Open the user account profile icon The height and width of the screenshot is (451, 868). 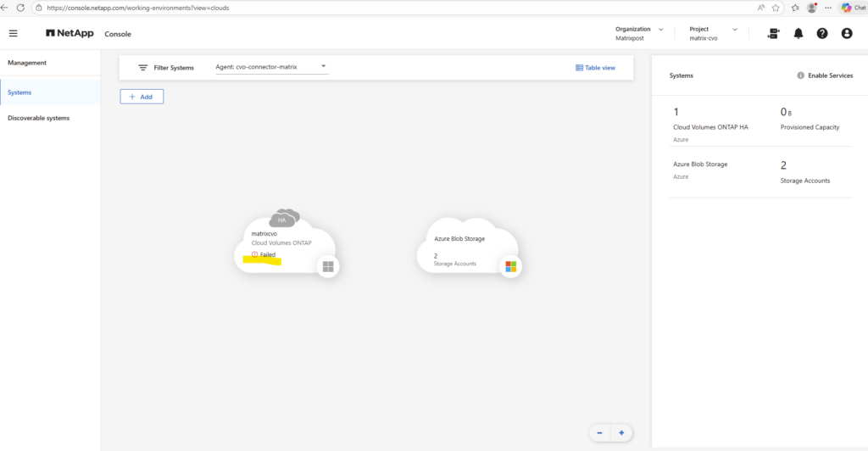(x=846, y=34)
